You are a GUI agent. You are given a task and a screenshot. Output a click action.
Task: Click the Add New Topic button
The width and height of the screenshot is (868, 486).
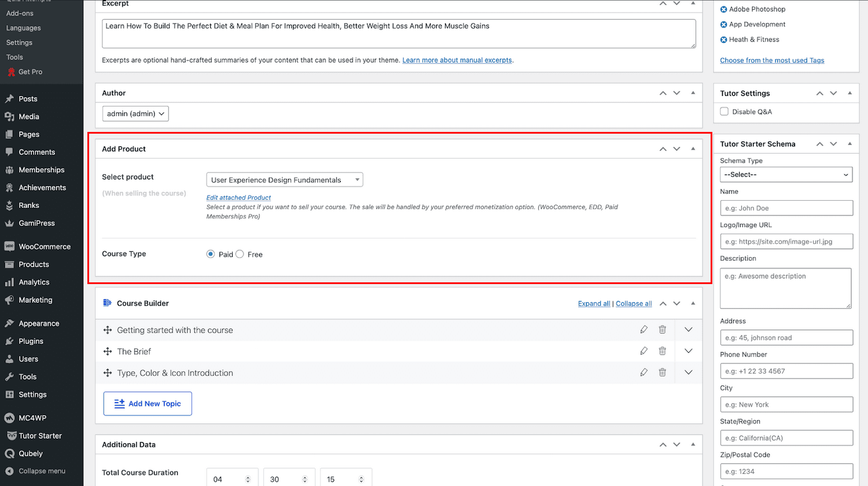(x=148, y=404)
